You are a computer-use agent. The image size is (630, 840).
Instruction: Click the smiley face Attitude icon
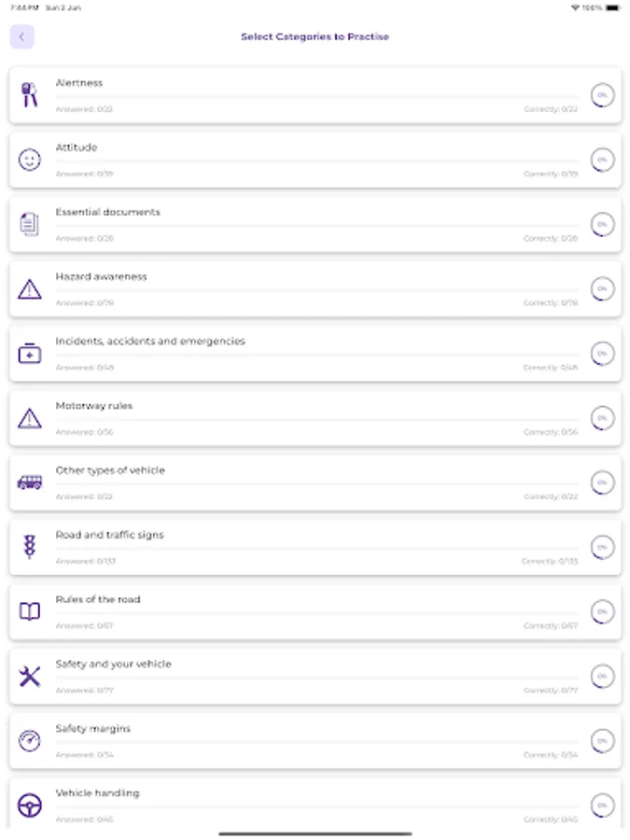(29, 160)
